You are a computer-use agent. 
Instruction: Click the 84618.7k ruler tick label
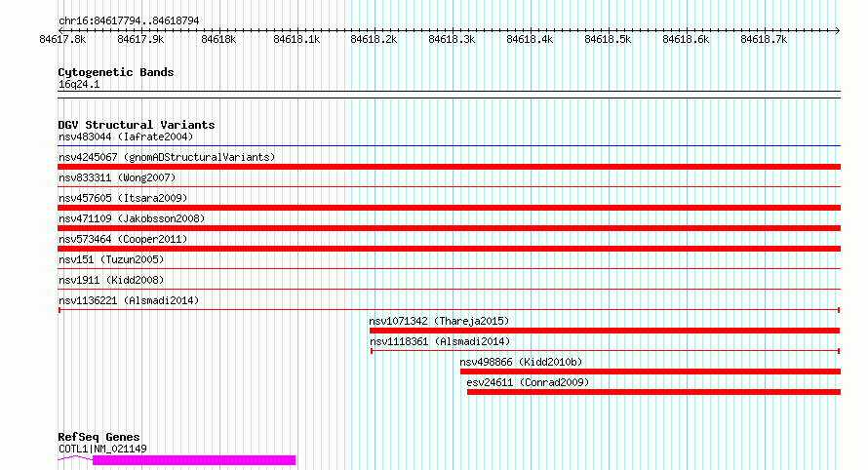[764, 39]
